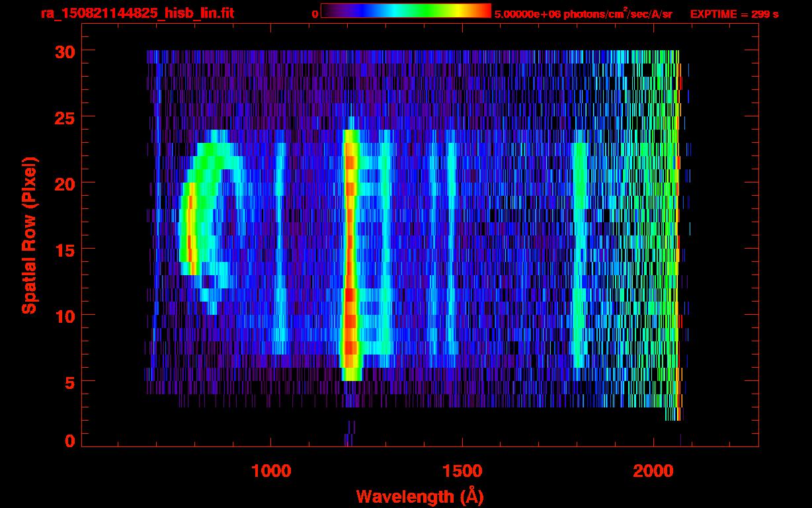Image resolution: width=812 pixels, height=508 pixels.
Task: Click the rainbow color scale bar
Action: point(406,11)
